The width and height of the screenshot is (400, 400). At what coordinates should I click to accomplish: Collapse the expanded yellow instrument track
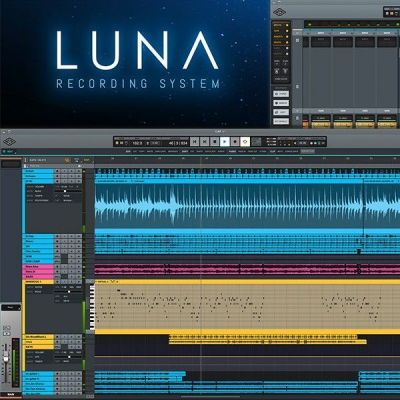point(39,282)
